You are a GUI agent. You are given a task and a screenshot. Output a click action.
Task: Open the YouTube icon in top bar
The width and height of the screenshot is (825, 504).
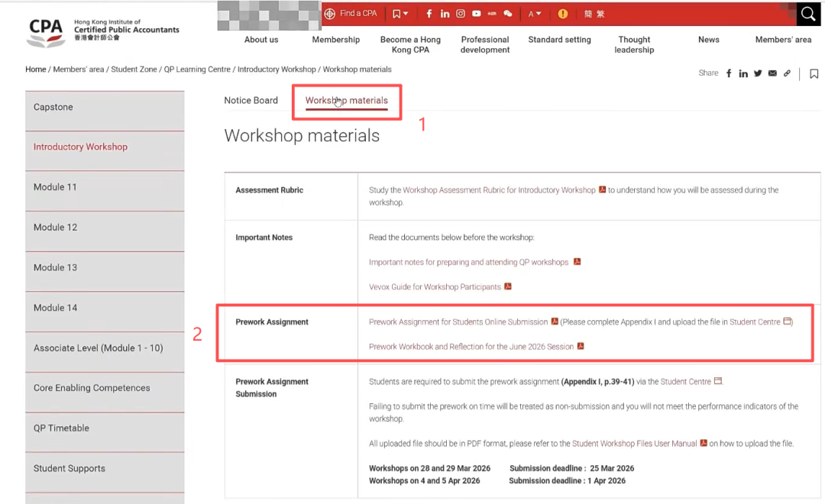click(477, 14)
